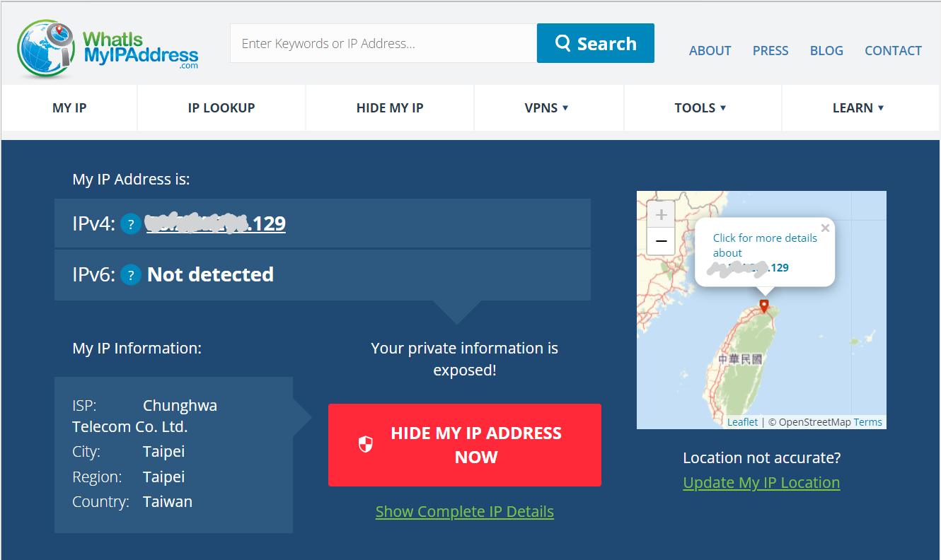Click the red map location pin
This screenshot has height=560, width=941.
tap(763, 305)
